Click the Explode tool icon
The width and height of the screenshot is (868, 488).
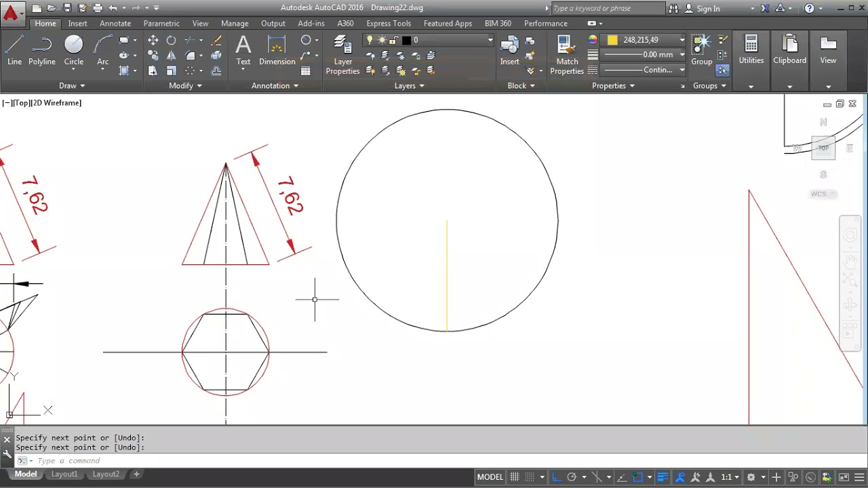(x=216, y=56)
